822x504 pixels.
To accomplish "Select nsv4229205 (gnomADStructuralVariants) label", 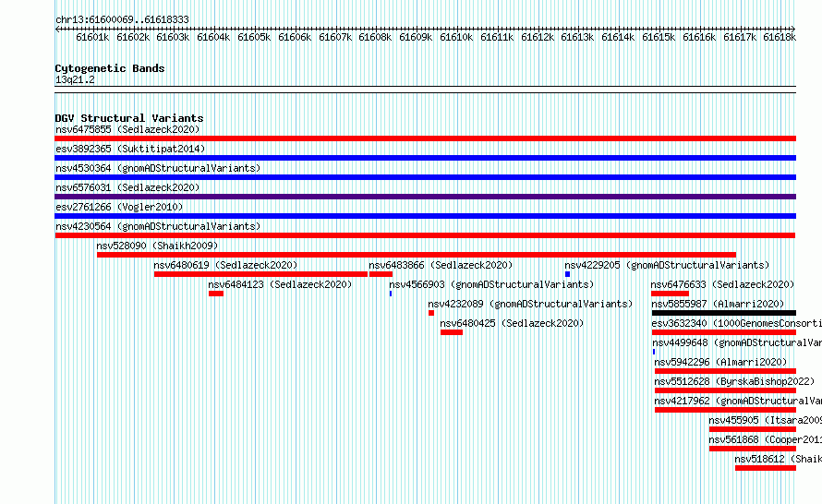I will click(x=667, y=265).
